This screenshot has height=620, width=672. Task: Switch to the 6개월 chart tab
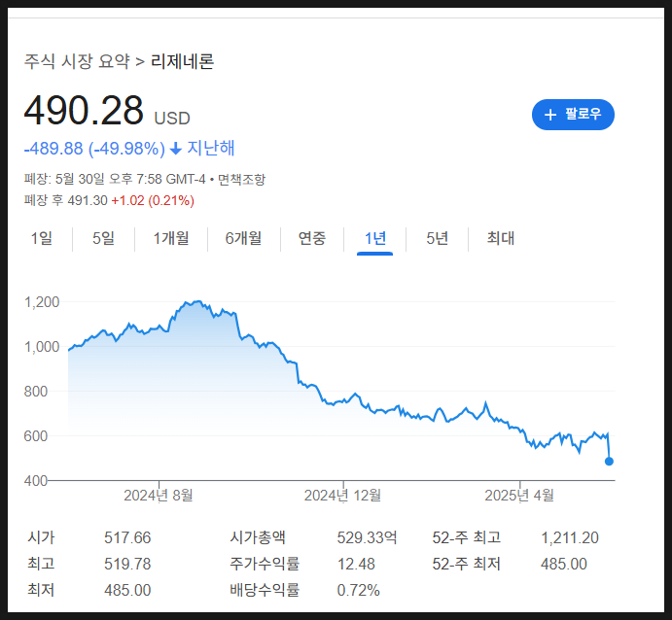pos(243,238)
